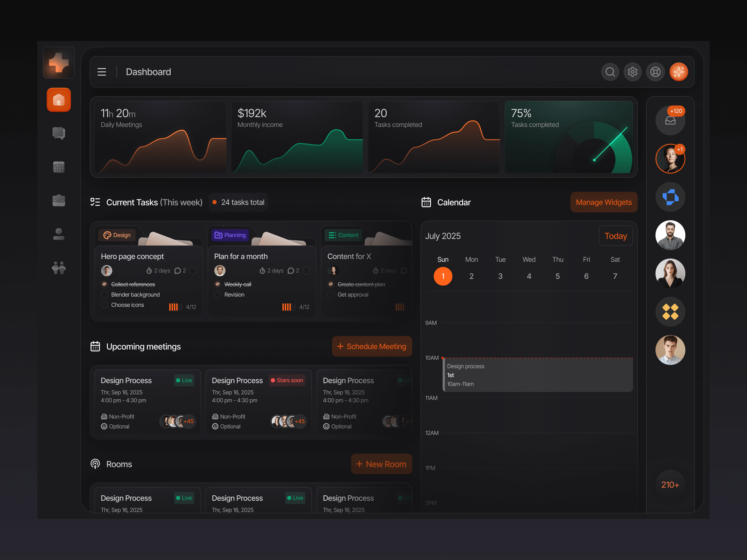Open the inbox bubble showing +120 notifications

pyautogui.click(x=670, y=120)
